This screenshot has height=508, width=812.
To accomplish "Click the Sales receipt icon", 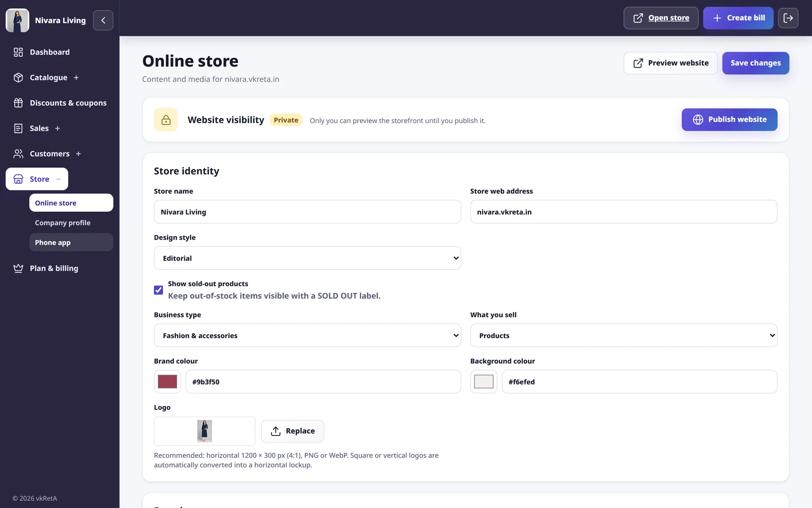I will click(18, 128).
